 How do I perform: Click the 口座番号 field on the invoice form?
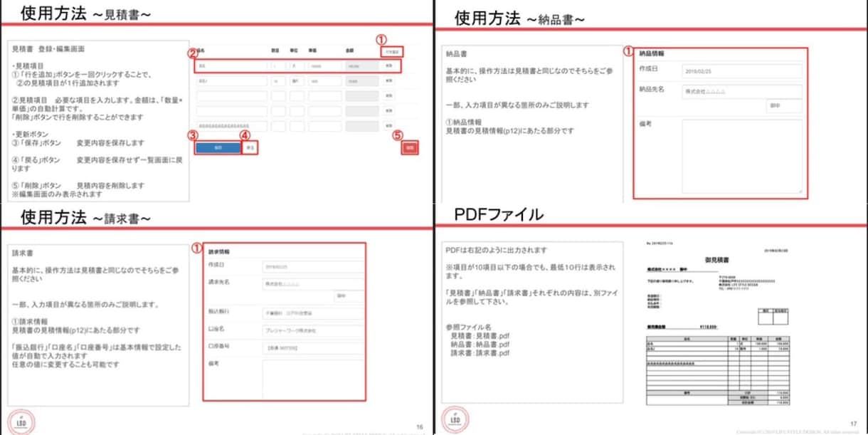click(x=313, y=347)
